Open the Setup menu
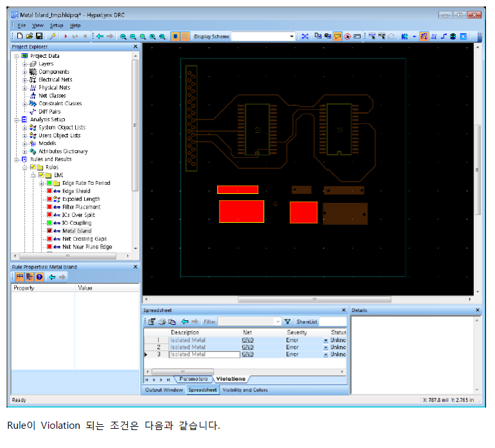The width and height of the screenshot is (495, 448). [56, 25]
